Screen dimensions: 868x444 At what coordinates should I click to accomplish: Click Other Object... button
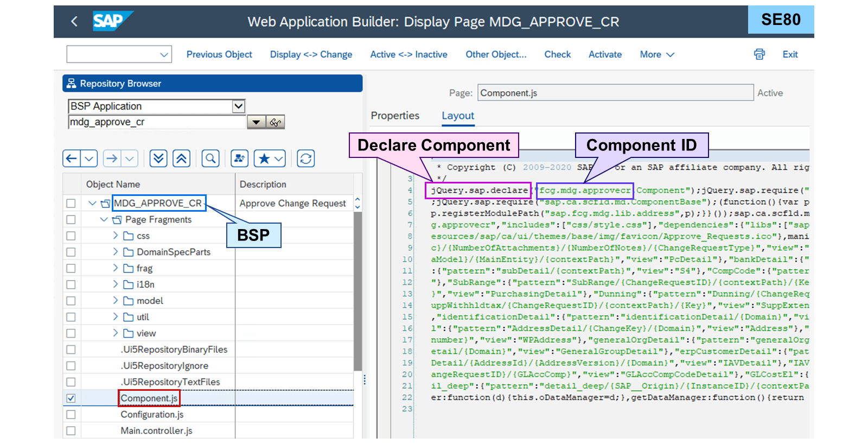[x=496, y=54]
